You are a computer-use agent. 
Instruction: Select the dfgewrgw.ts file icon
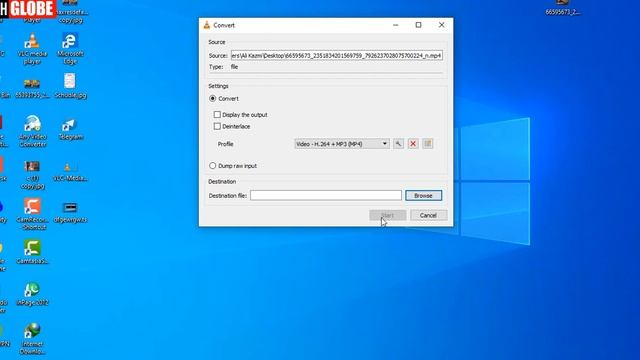point(70,212)
